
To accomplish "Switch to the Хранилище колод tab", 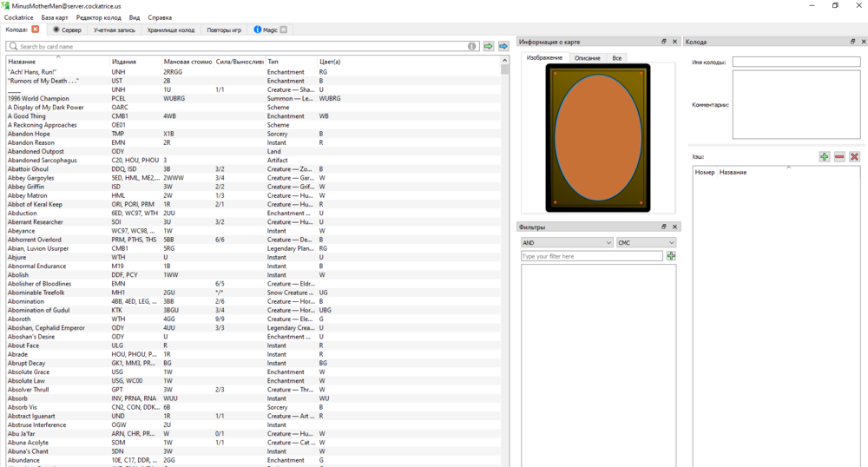I will pyautogui.click(x=171, y=30).
